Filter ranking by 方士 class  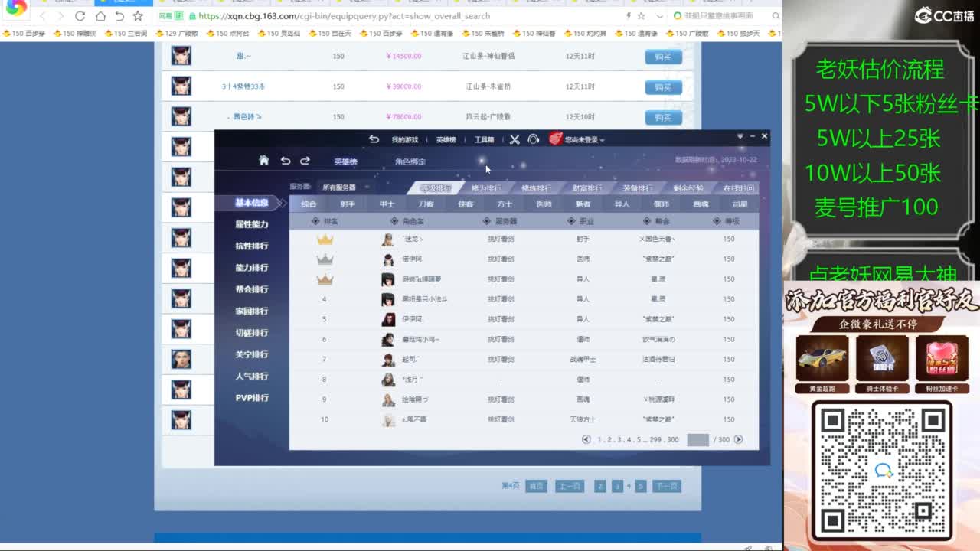(505, 204)
